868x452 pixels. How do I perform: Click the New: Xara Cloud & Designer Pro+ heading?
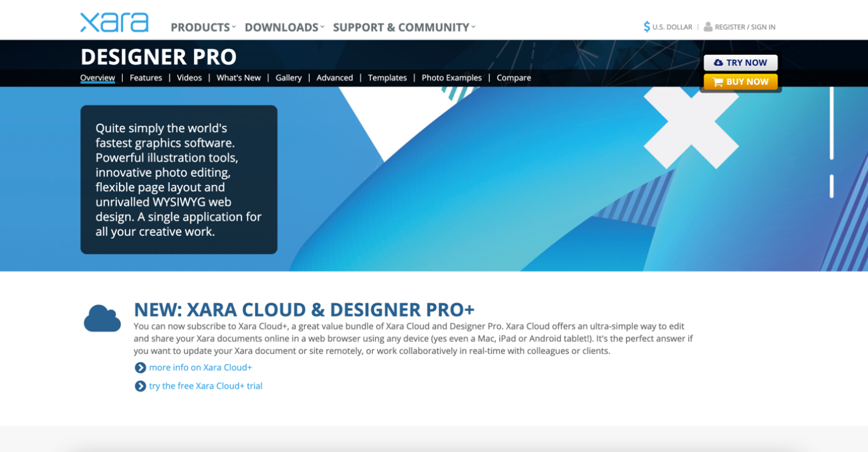(x=304, y=310)
